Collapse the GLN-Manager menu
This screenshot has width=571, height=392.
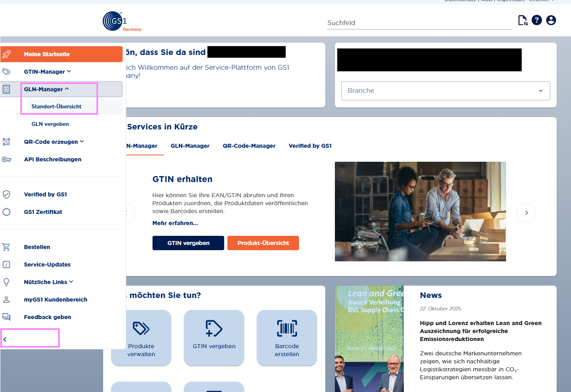[47, 89]
